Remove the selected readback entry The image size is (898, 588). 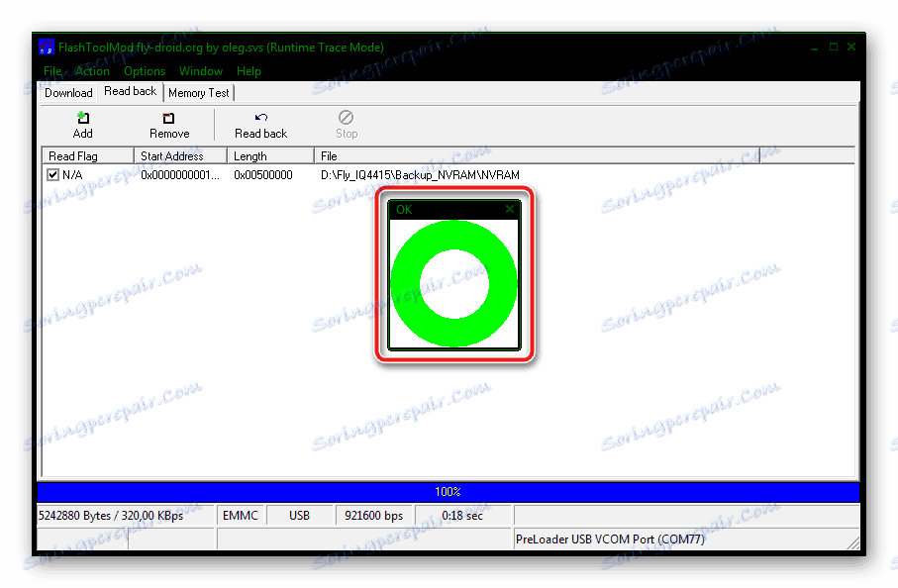(168, 123)
